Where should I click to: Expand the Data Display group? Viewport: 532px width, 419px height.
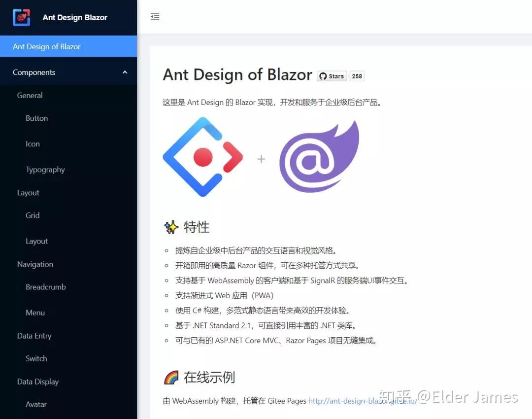[38, 381]
